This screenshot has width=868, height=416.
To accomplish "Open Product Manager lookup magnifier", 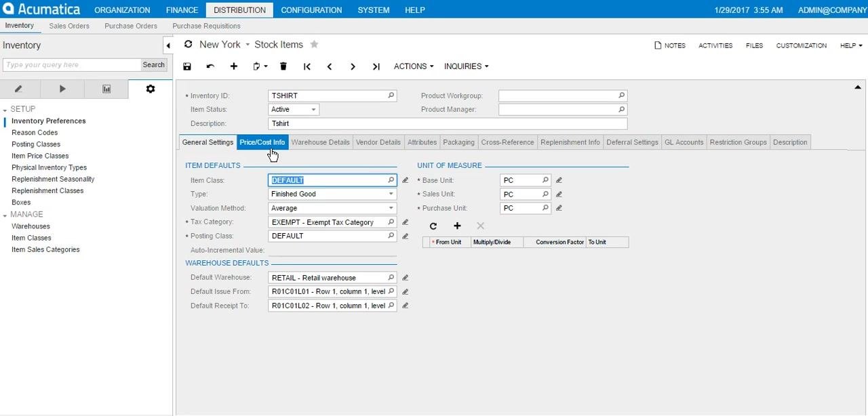I will point(622,109).
